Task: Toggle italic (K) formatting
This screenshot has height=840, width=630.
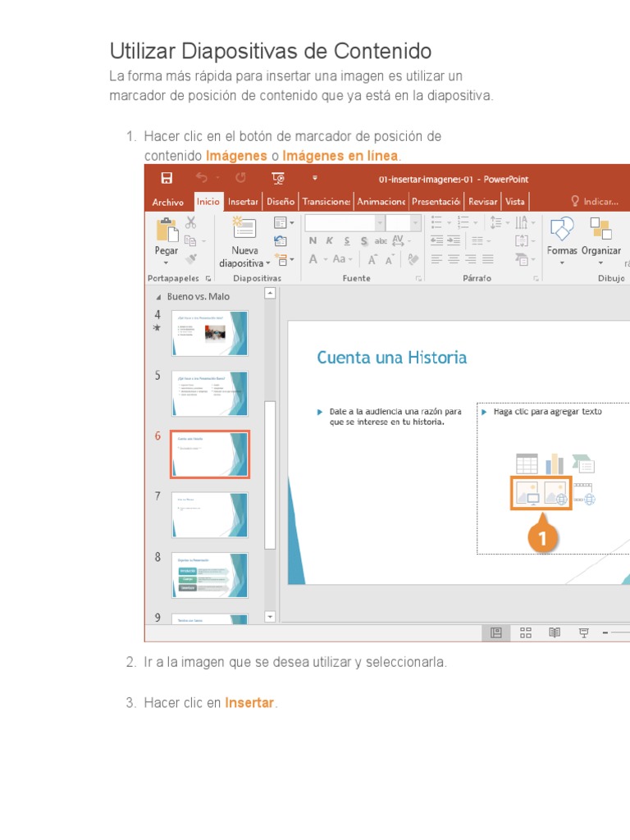Action: (329, 240)
